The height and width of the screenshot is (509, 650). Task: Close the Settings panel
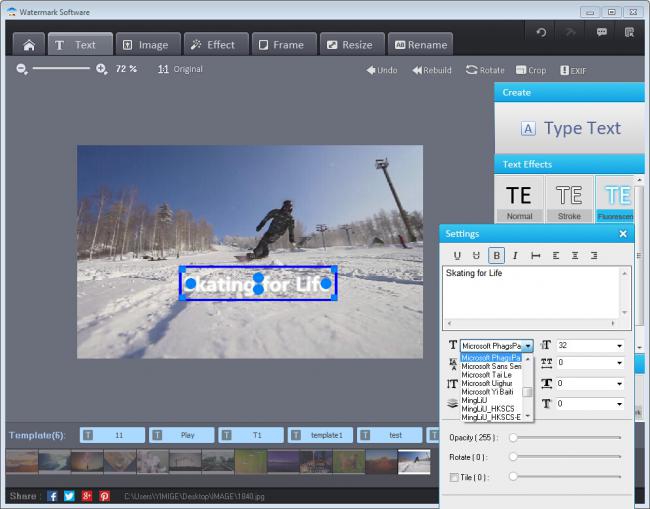tap(623, 234)
